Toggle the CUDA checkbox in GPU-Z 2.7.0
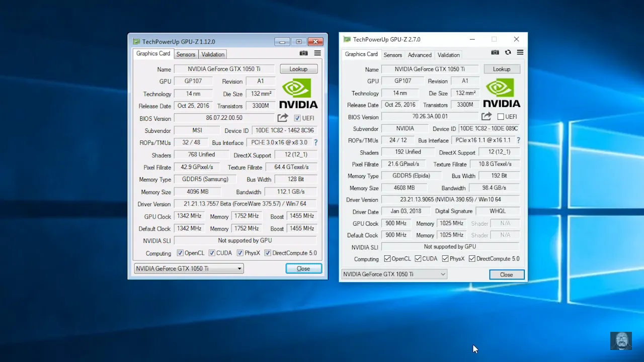 [418, 258]
